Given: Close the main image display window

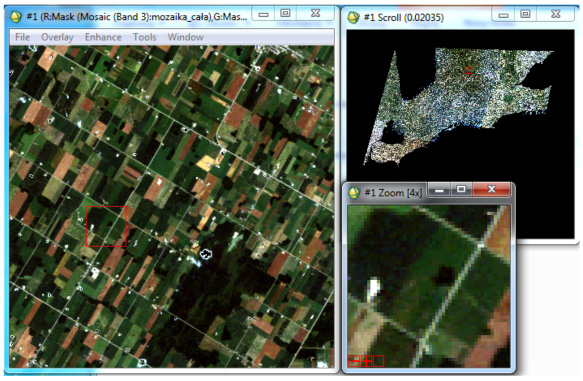Looking at the screenshot, I should 315,14.
